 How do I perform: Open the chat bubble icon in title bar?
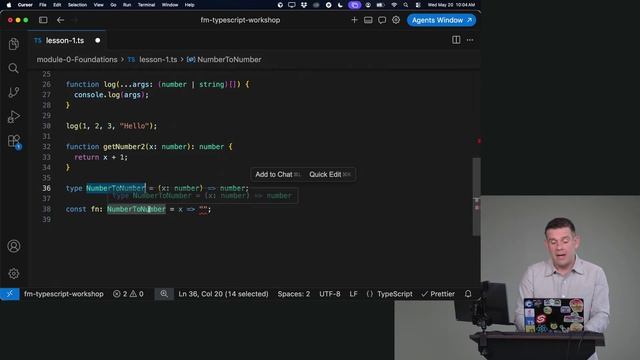[382, 20]
